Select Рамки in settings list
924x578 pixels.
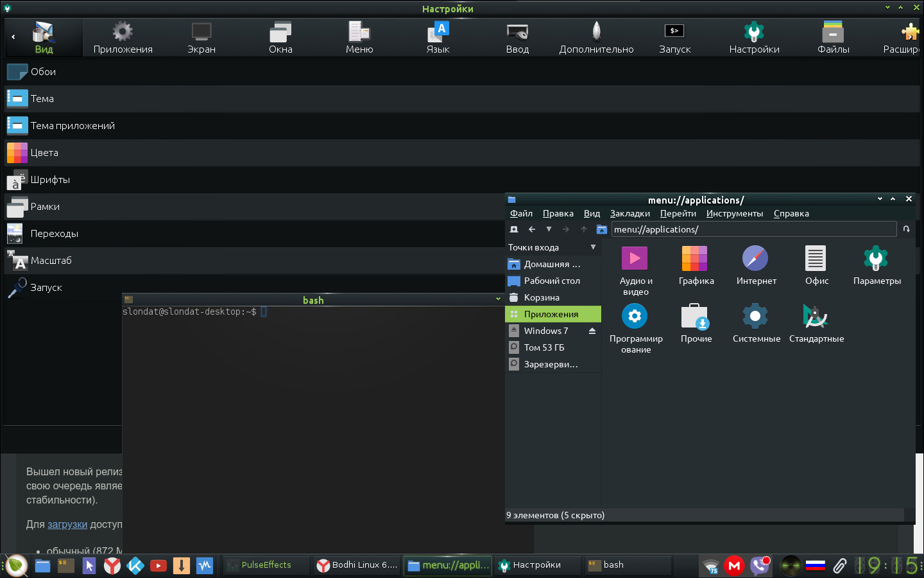[255, 207]
